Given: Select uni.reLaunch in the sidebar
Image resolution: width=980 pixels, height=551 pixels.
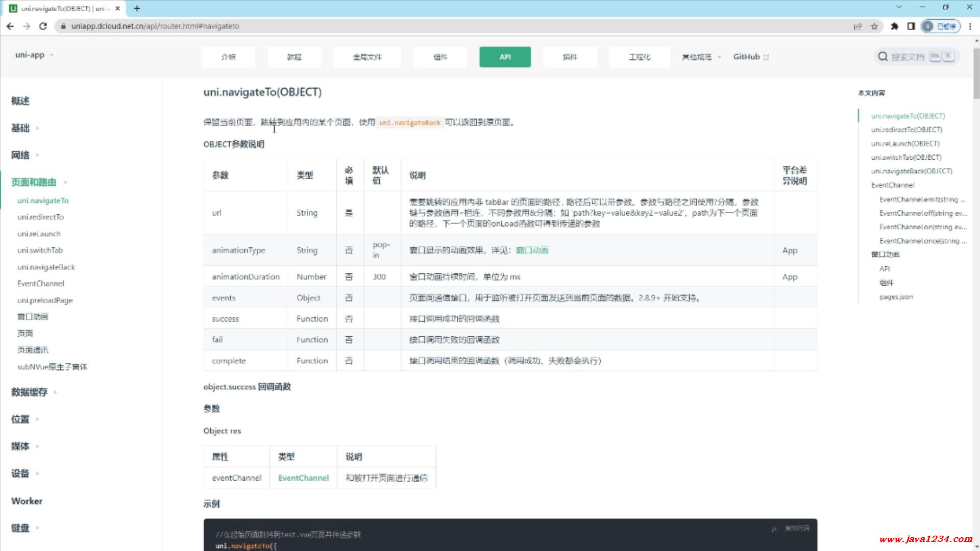Looking at the screenshot, I should point(39,234).
